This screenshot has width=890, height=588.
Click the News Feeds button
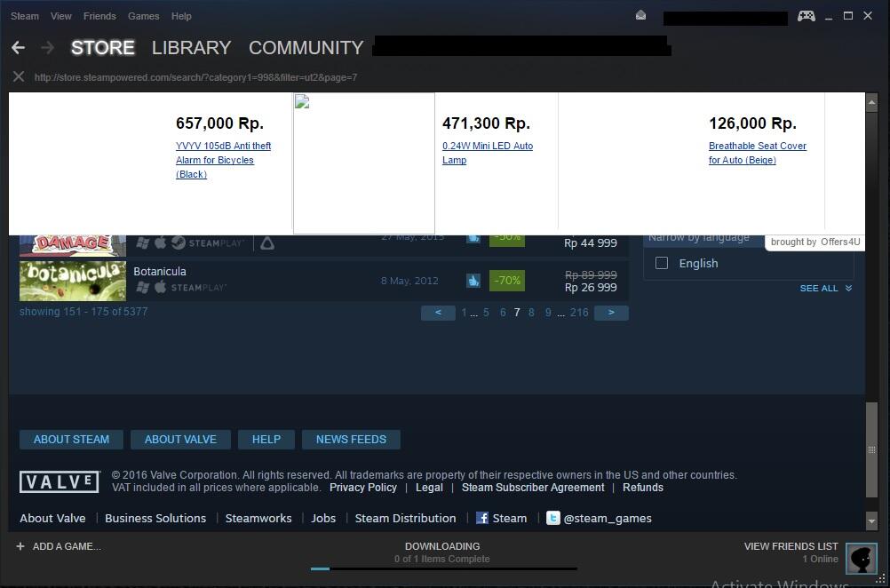[351, 440]
